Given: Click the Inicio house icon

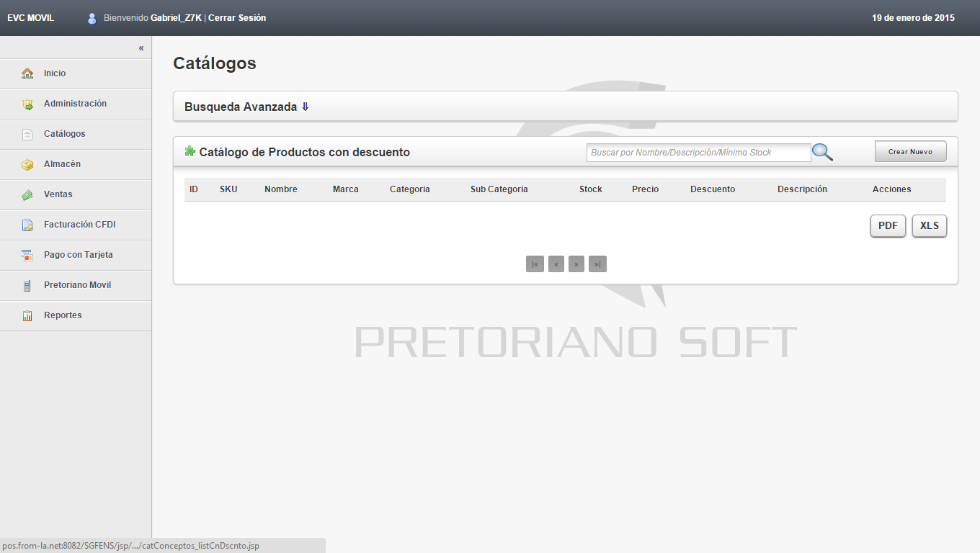Looking at the screenshot, I should pos(27,73).
